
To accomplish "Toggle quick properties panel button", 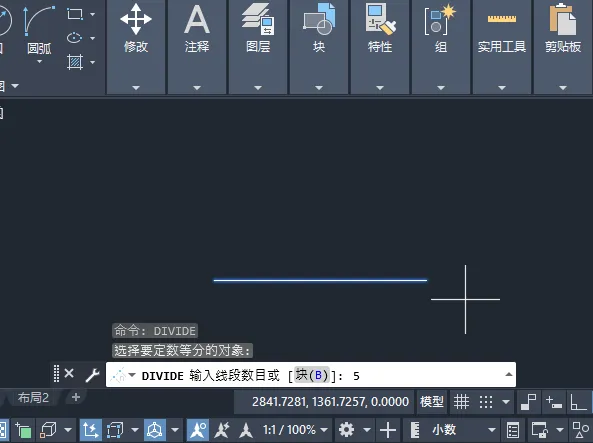I will coord(513,430).
